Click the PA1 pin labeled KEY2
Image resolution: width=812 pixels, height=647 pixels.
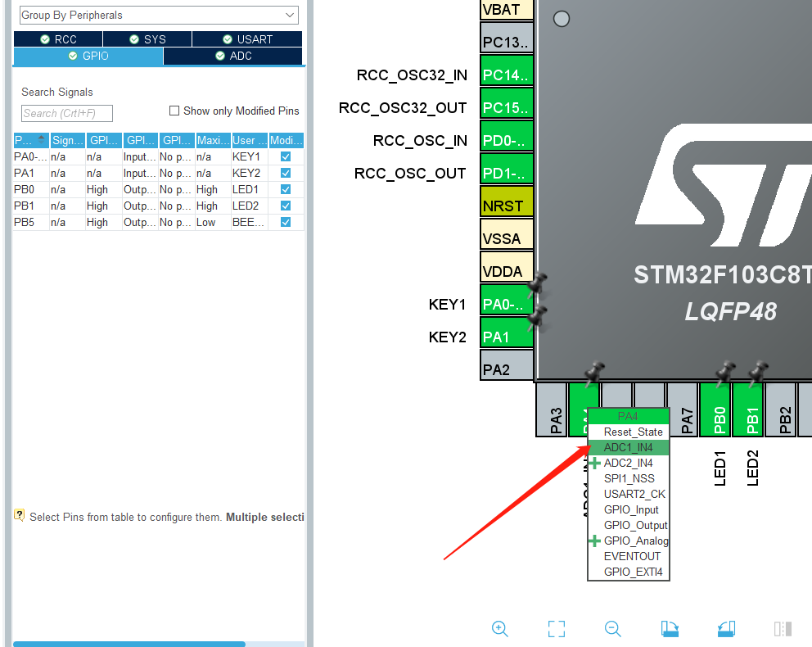click(x=507, y=332)
